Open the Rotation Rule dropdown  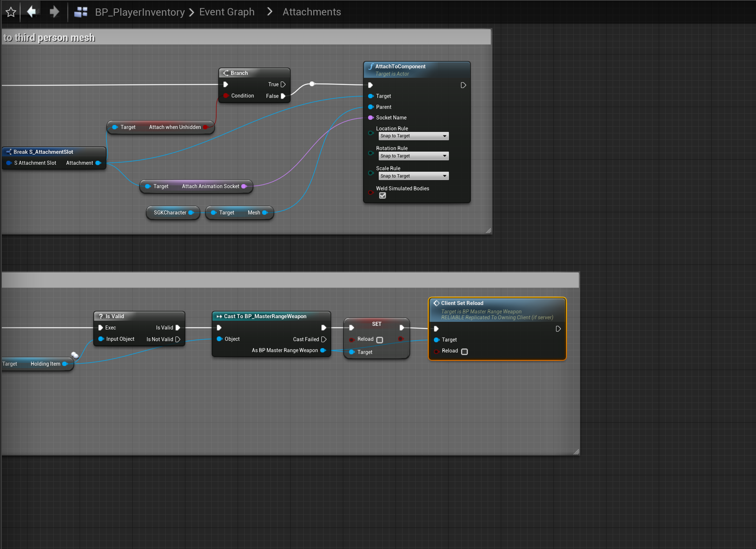[x=413, y=156]
